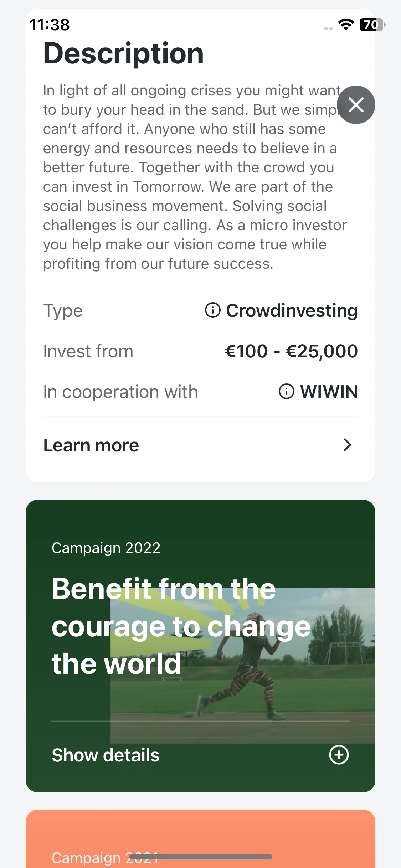Tap the info icon beside WIWIN

point(286,391)
